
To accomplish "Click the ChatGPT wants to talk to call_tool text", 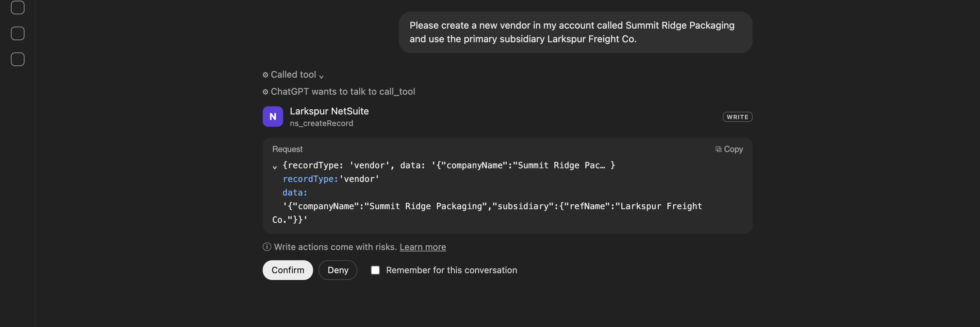I will (343, 92).
